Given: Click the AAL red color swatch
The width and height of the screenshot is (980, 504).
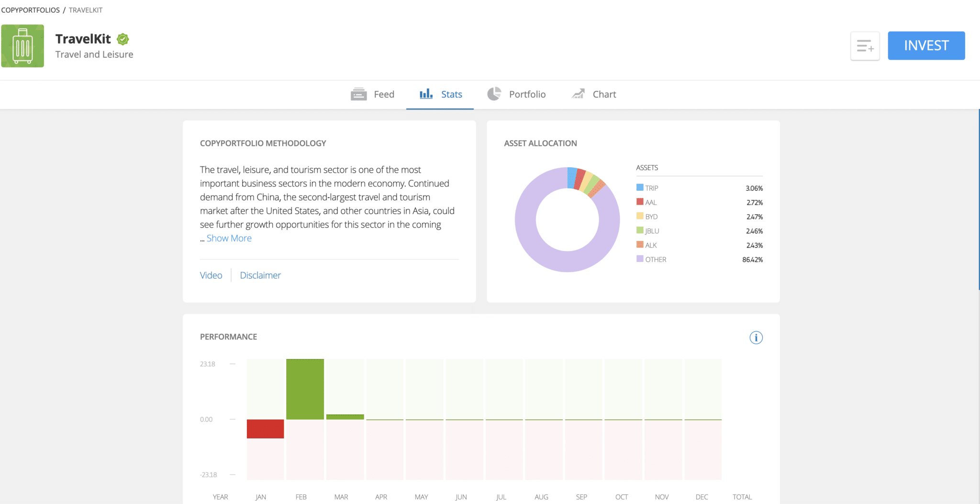Looking at the screenshot, I should coord(640,202).
